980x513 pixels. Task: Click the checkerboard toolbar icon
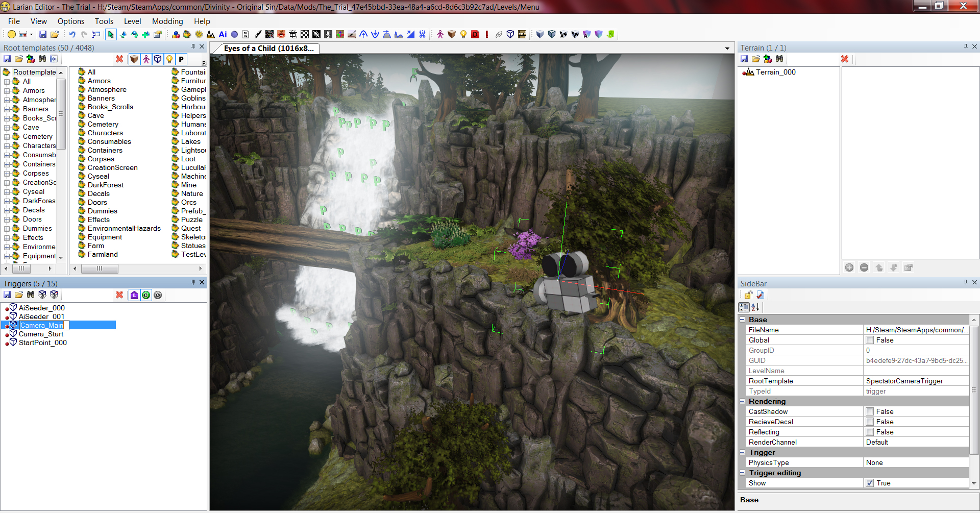[x=305, y=34]
